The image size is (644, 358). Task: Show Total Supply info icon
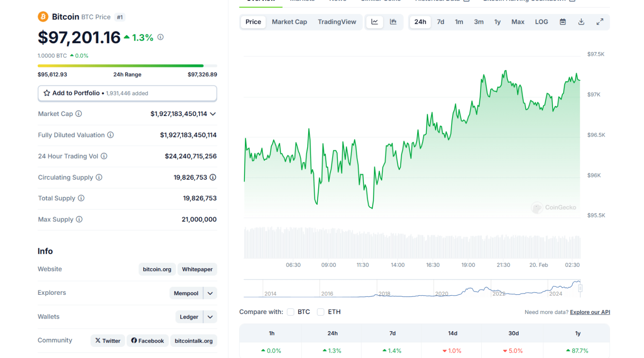[x=81, y=198]
